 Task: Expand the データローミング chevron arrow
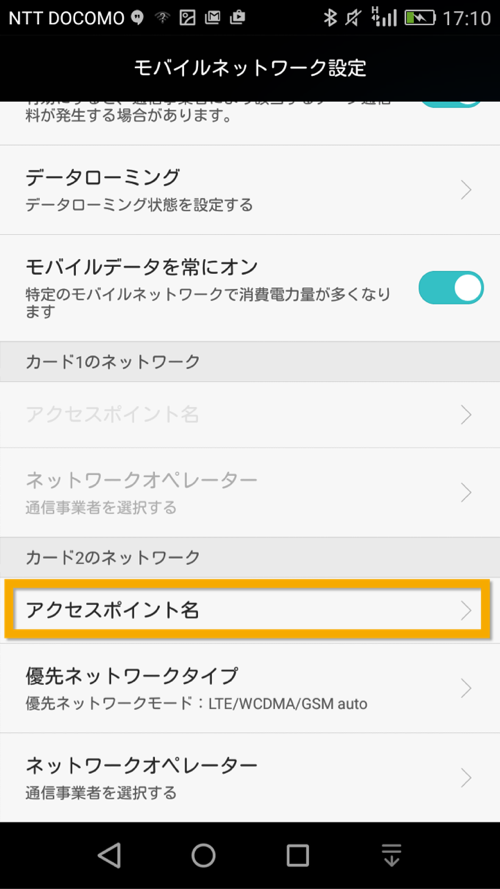466,190
